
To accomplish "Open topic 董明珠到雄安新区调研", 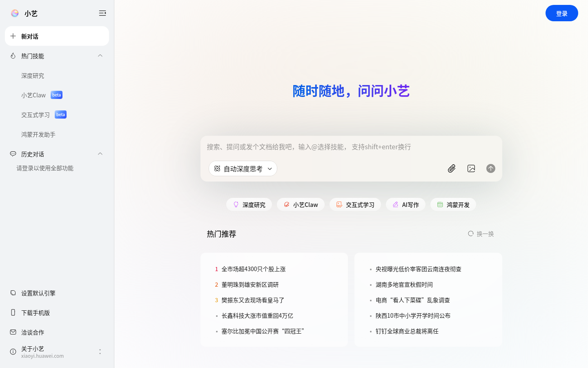I will (250, 285).
